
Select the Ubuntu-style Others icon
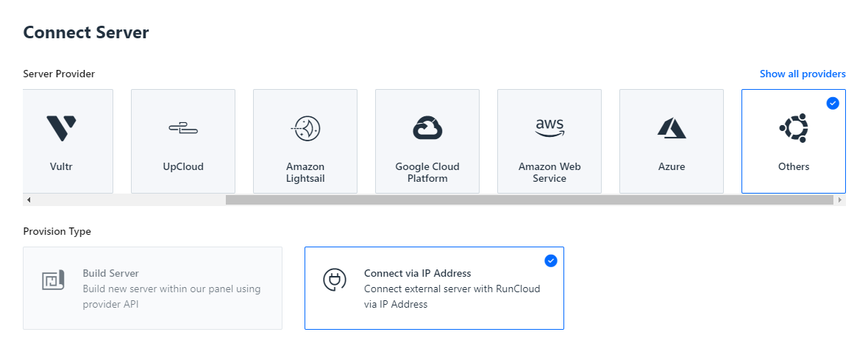793,128
